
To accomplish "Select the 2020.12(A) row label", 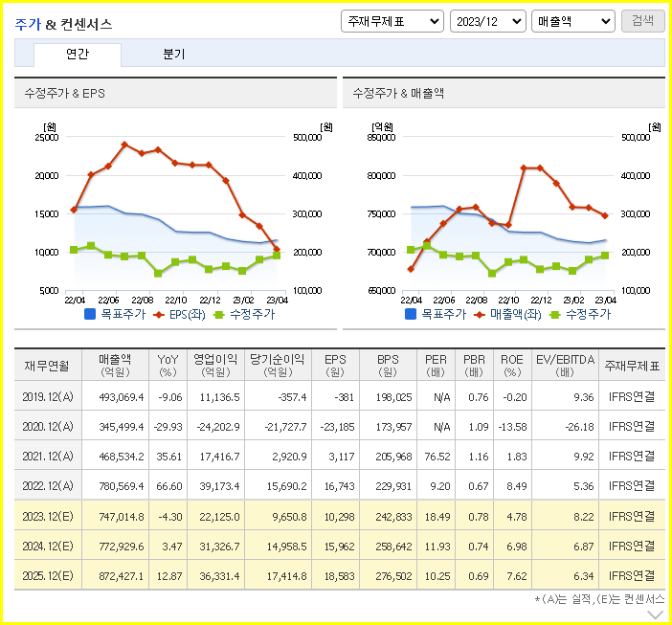I will tap(48, 427).
